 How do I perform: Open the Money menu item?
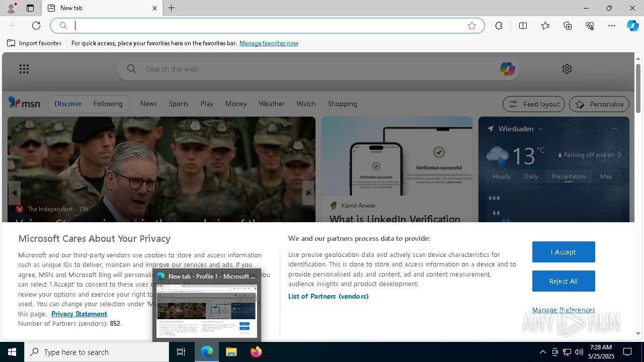pyautogui.click(x=236, y=104)
